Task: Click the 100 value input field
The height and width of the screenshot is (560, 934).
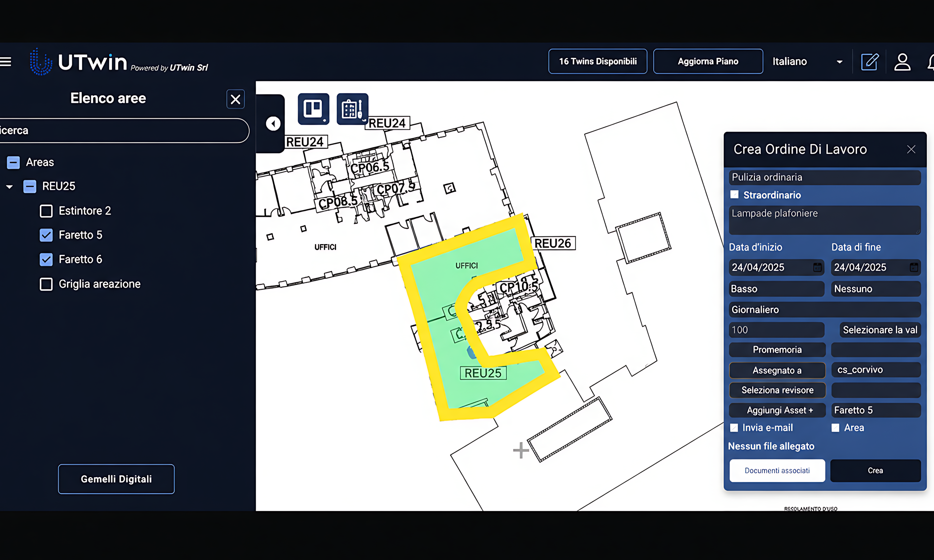Action: click(776, 330)
